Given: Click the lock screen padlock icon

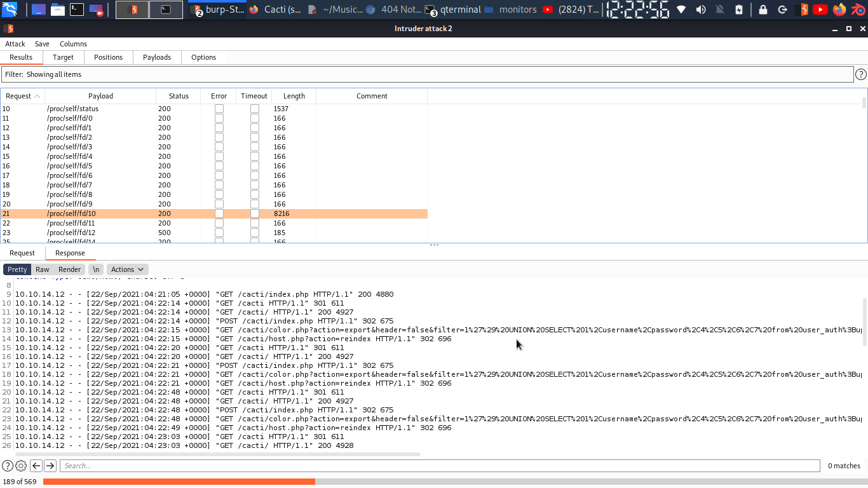Looking at the screenshot, I should click(x=763, y=10).
